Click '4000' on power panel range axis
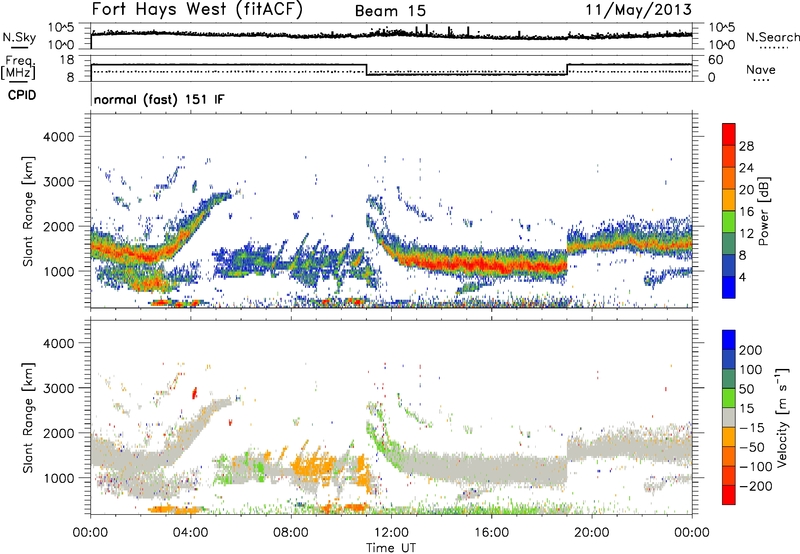This screenshot has height=554, width=800. point(59,137)
